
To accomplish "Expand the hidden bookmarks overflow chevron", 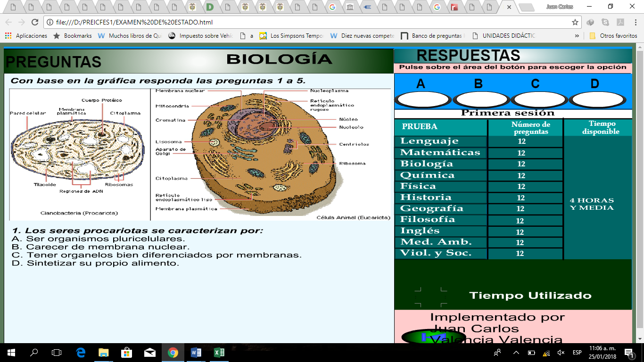I will [x=577, y=36].
